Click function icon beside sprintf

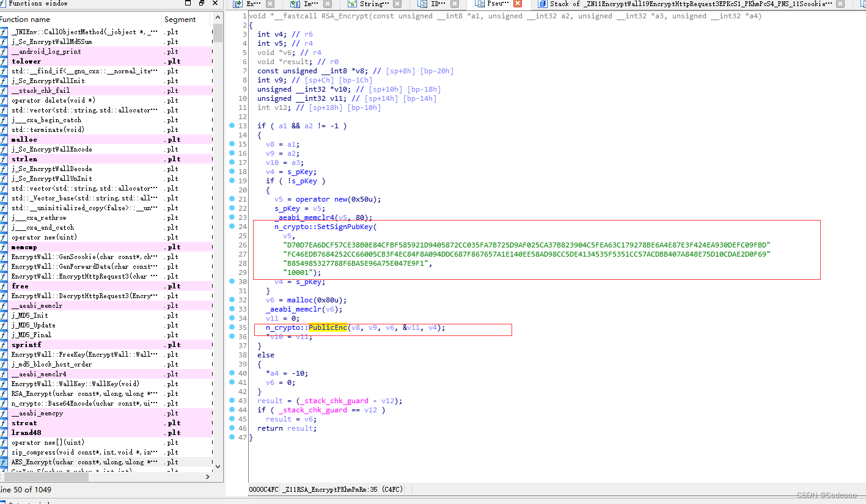point(4,345)
